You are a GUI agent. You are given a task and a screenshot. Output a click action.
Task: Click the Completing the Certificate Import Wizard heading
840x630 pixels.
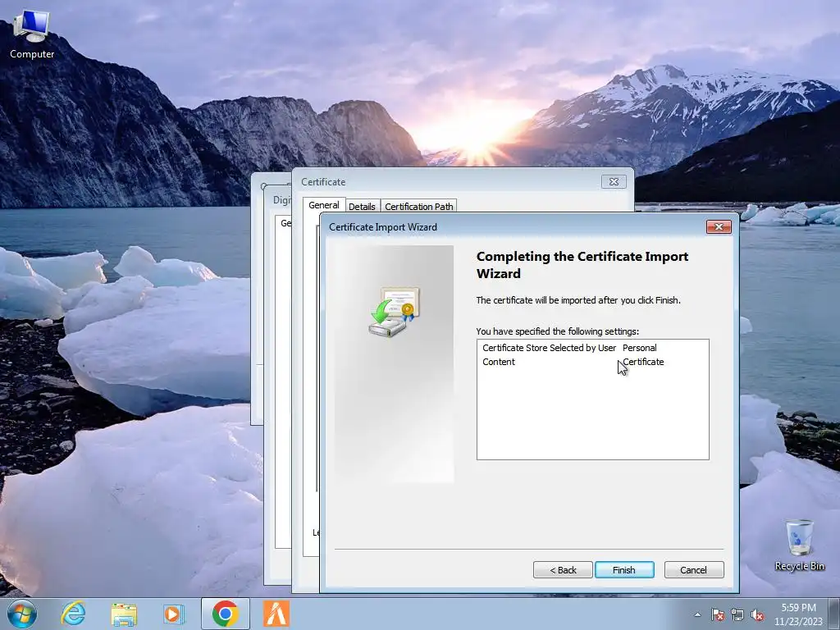point(582,265)
